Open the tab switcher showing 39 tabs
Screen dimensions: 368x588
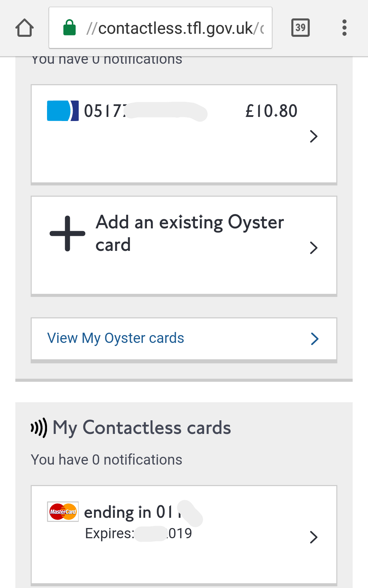pyautogui.click(x=300, y=28)
